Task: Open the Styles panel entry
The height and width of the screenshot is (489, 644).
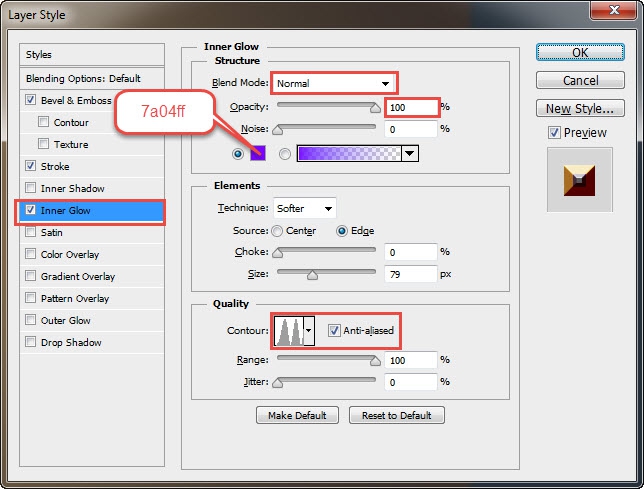Action: [92, 55]
